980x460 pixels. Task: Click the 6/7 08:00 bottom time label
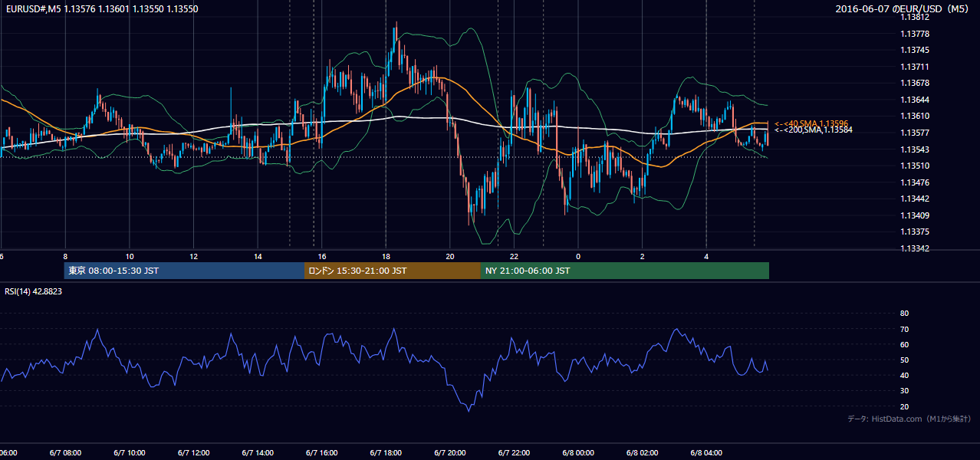[x=65, y=453]
